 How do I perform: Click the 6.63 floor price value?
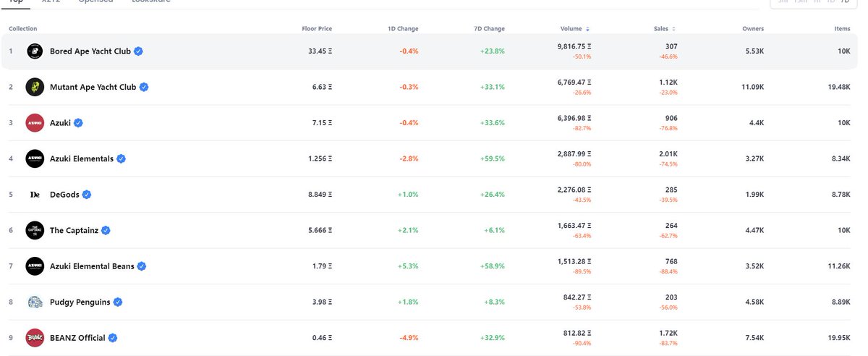point(323,87)
